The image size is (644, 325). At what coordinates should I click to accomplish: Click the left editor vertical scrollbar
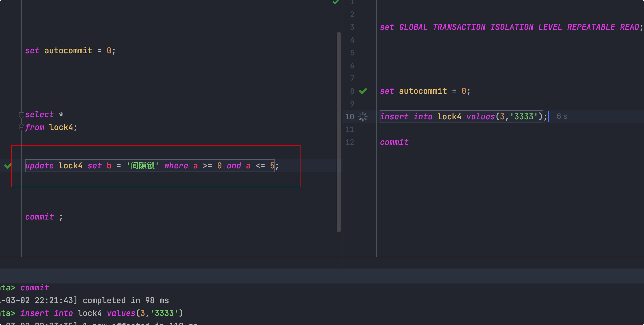(x=339, y=132)
